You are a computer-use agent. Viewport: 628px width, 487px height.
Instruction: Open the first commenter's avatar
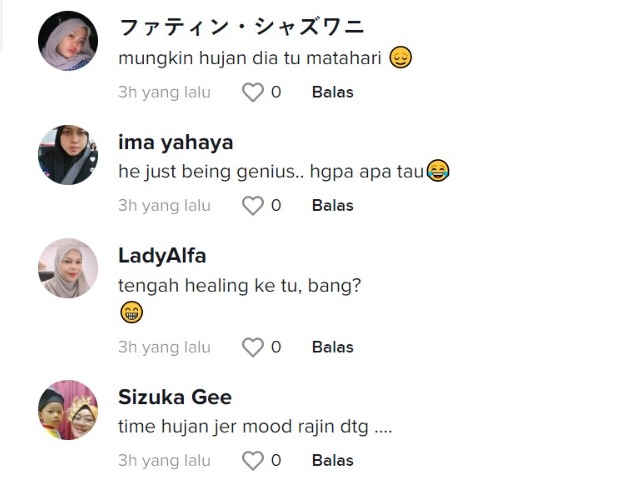coord(68,42)
